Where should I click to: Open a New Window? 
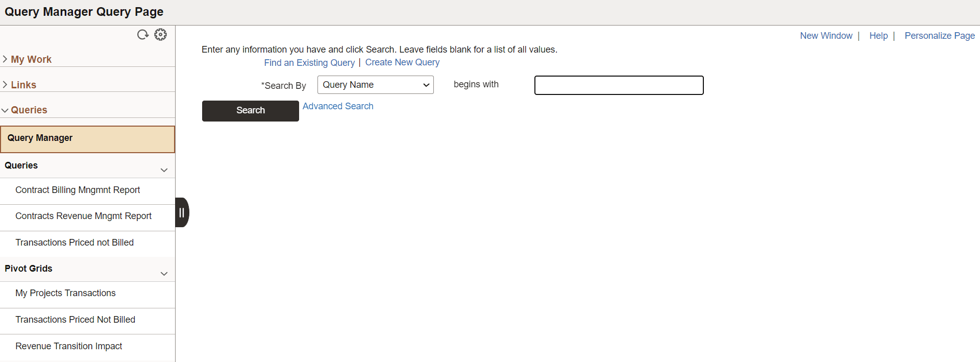coord(826,35)
